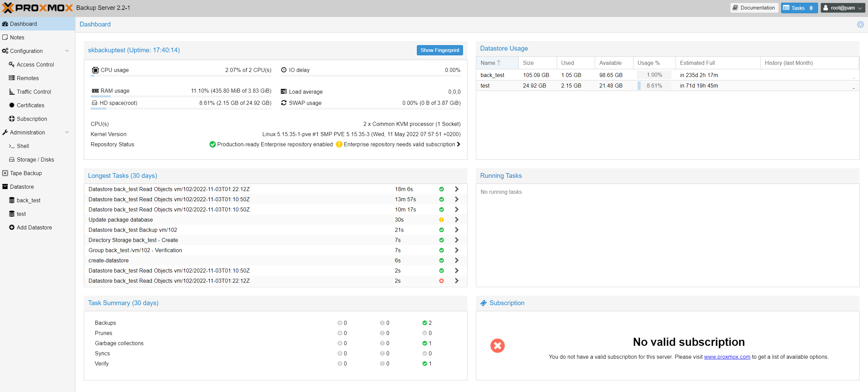Open Dashboard in the sidebar
The image size is (868, 392).
37,24
